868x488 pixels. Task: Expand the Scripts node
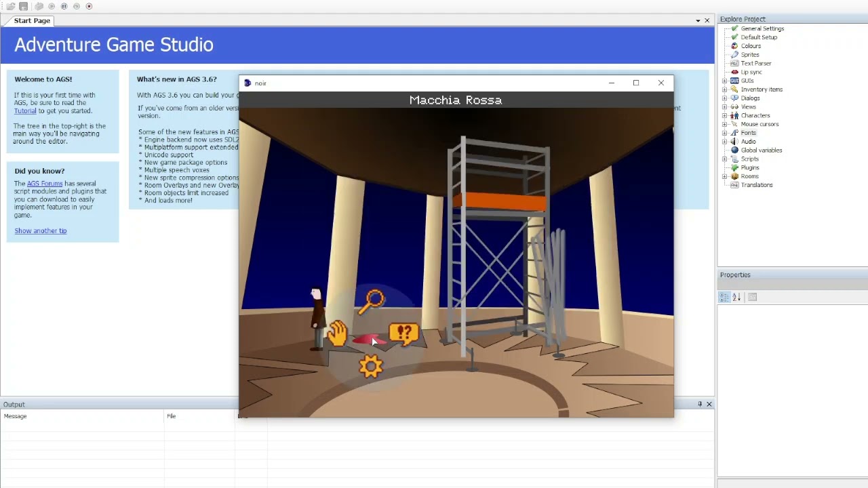pyautogui.click(x=724, y=159)
